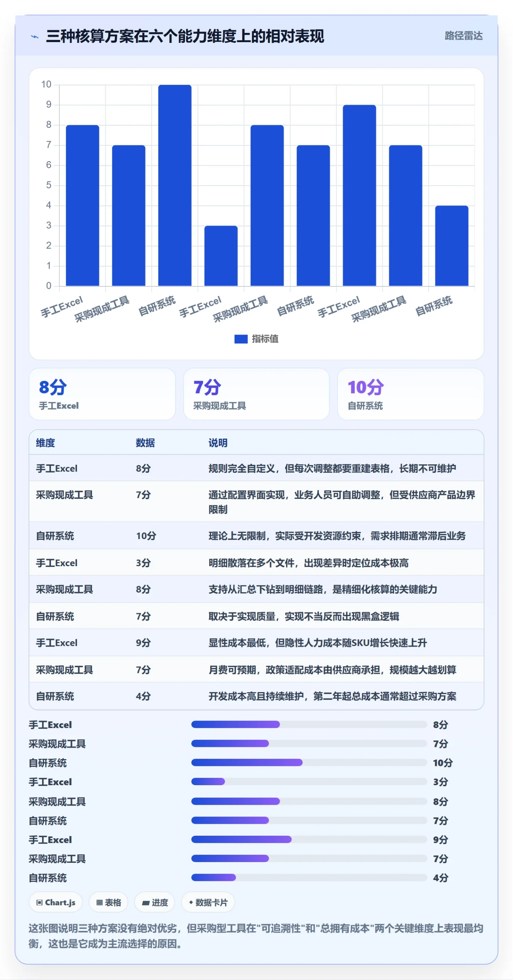Open the "8分 手工Excel" stat card
The width and height of the screenshot is (513, 980).
click(x=102, y=394)
